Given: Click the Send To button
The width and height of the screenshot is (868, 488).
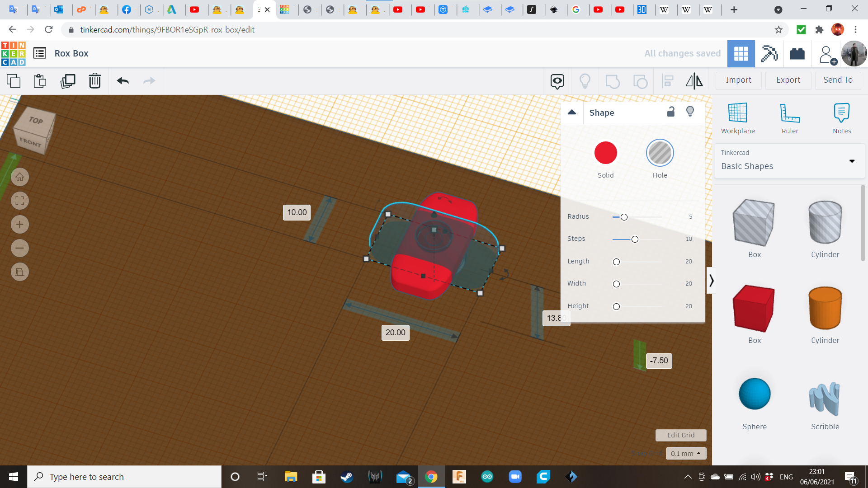Looking at the screenshot, I should pyautogui.click(x=838, y=80).
